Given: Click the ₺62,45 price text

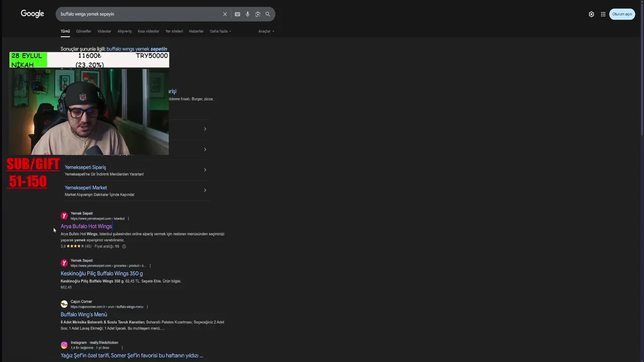Looking at the screenshot, I should point(66,287).
